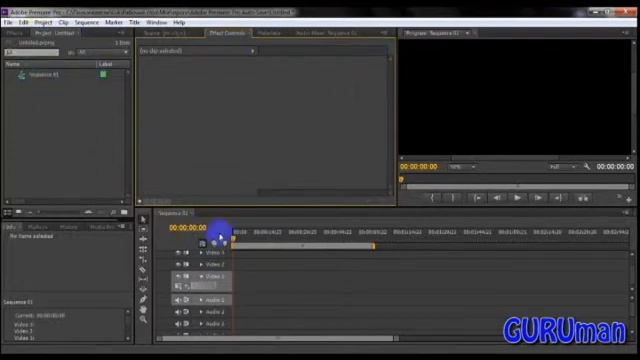Toggle Audio 1 sync lock
This screenshot has height=360, width=640.
coord(186,300)
